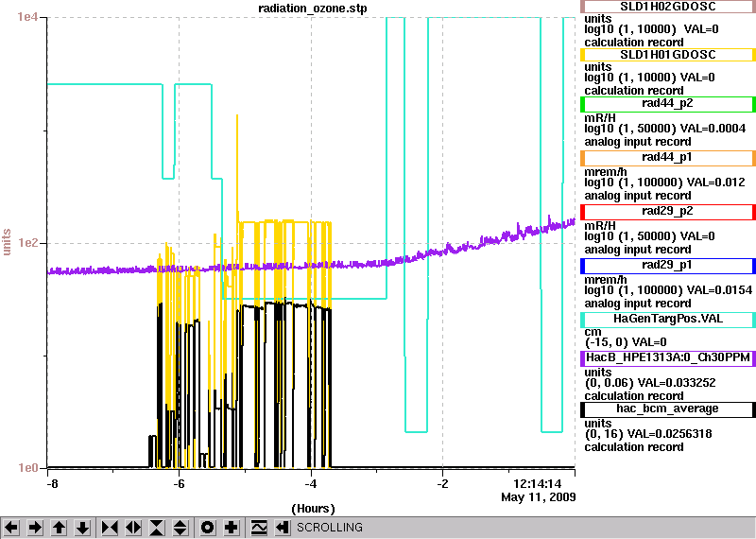The width and height of the screenshot is (756, 539).
Task: Click the VAL=0.0004 reading for rad44_p2
Action: [x=713, y=129]
